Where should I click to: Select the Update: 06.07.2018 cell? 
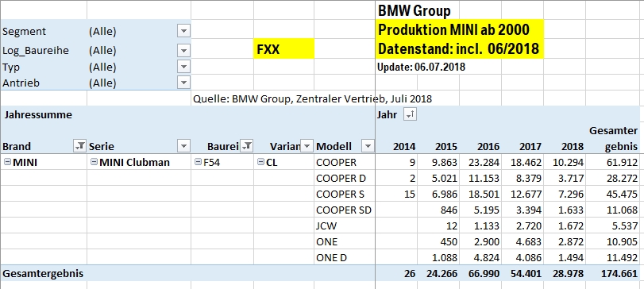[x=422, y=67]
